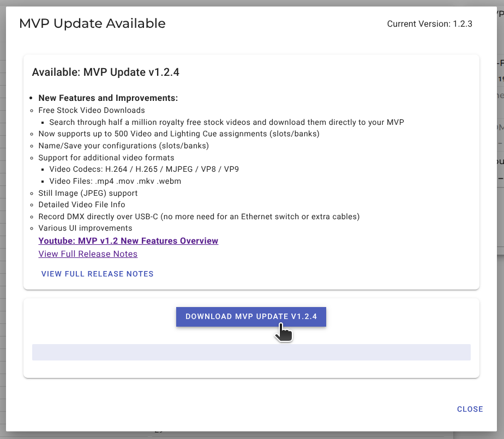Click the empty download progress bar
504x439 pixels.
[x=251, y=352]
